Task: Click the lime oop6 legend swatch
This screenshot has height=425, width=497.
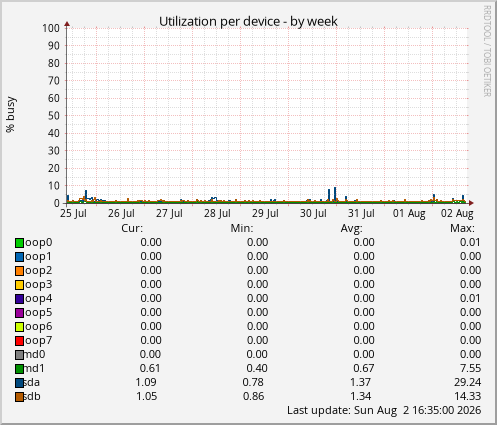Action: pos(19,327)
